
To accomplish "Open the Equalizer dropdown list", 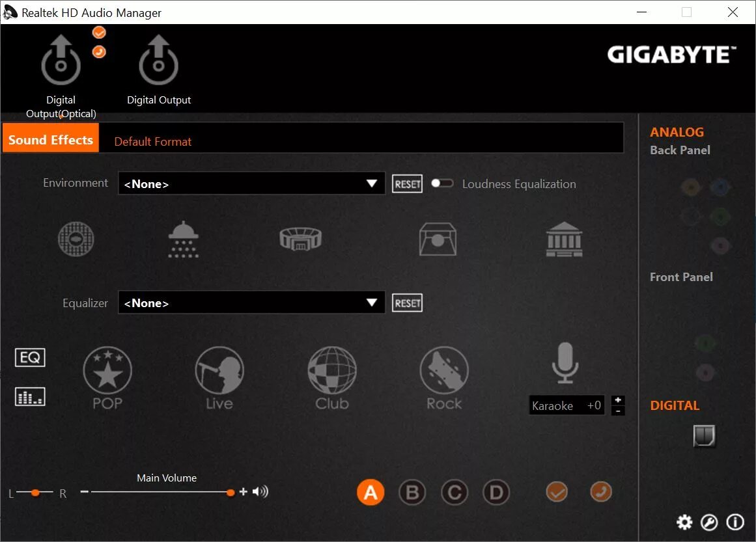I will point(252,303).
